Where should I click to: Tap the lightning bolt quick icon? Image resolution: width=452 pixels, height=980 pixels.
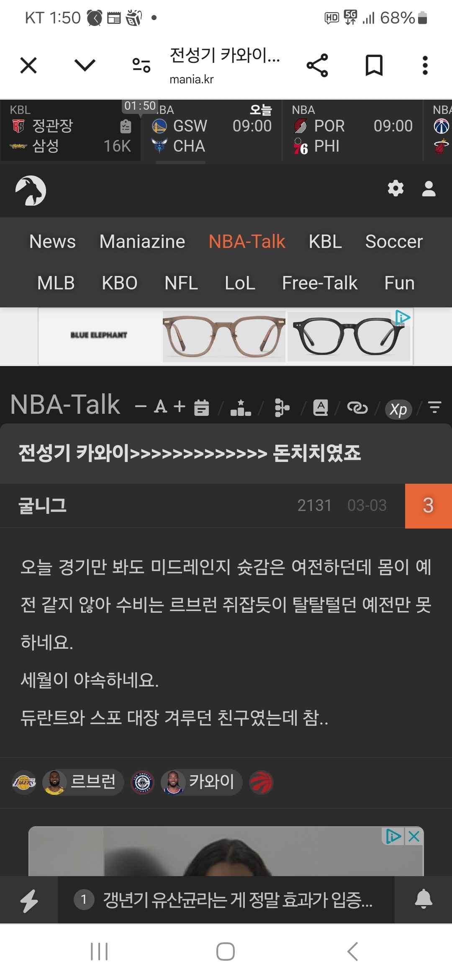tap(29, 900)
